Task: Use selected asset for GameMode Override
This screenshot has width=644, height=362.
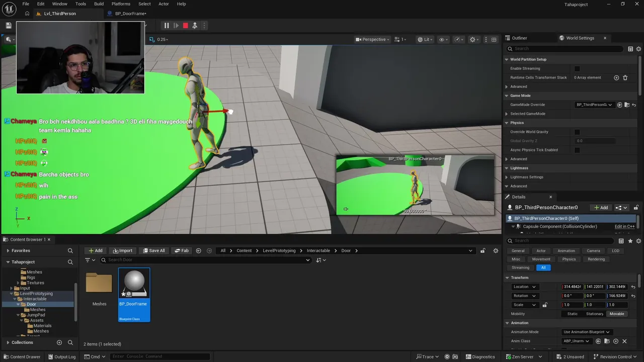Action: point(620,105)
